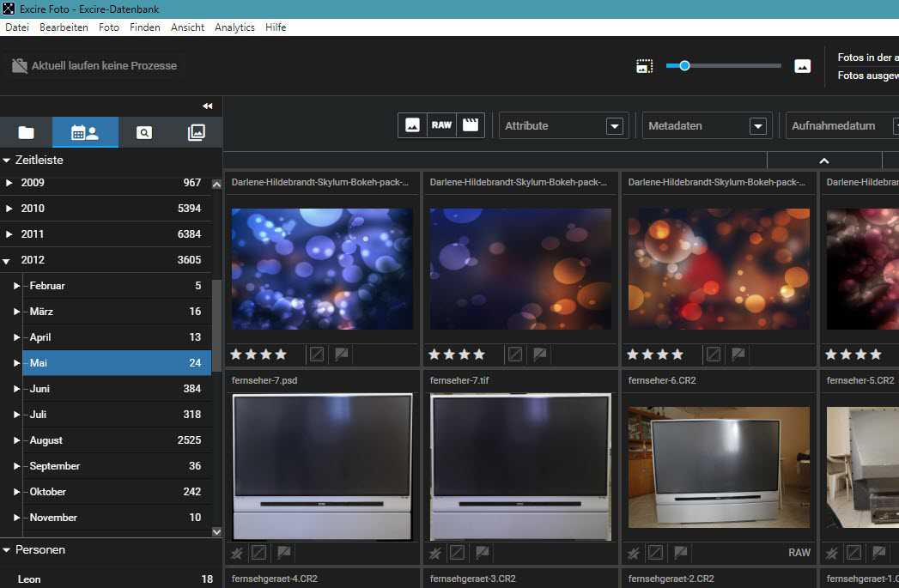Expand the 2009 year node
Viewport: 899px width, 588px height.
point(9,183)
